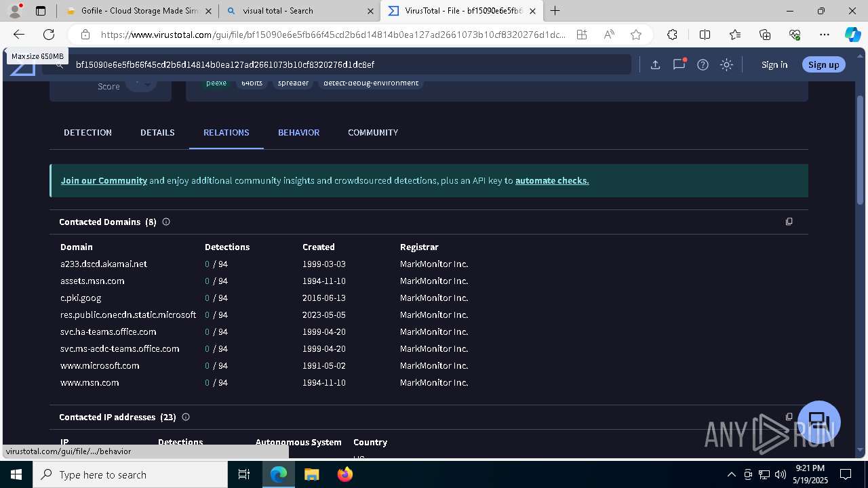The width and height of the screenshot is (868, 488).
Task: Open a new browser tab
Action: coord(555,11)
